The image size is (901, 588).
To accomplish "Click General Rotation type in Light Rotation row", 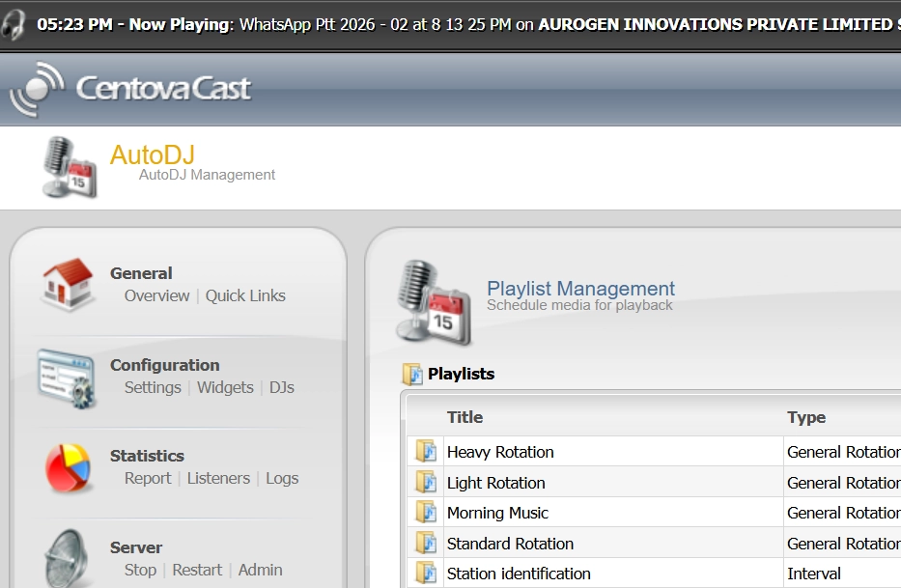I will [843, 483].
